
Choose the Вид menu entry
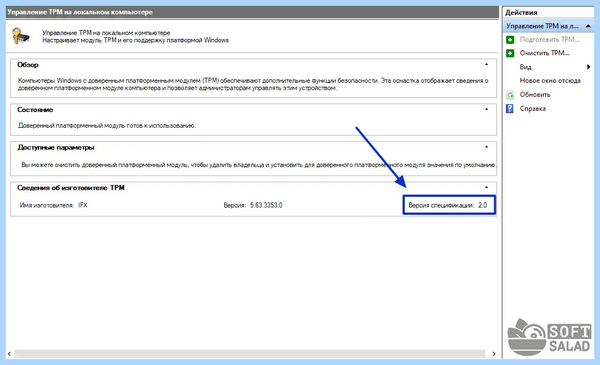525,67
